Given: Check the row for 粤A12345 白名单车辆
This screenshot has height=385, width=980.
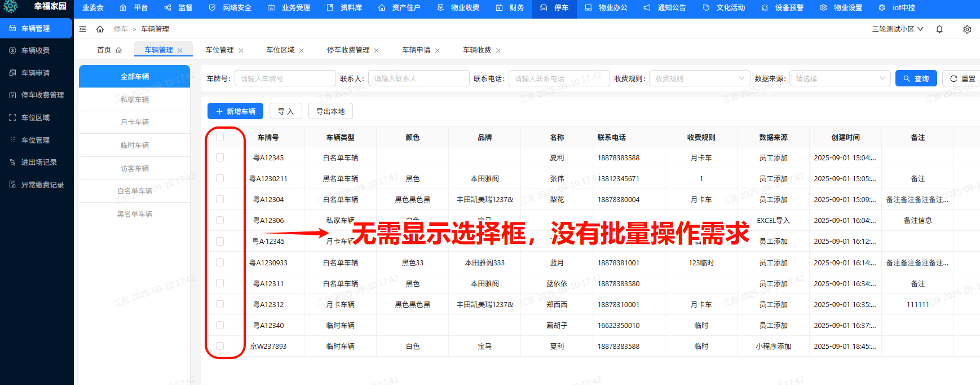Looking at the screenshot, I should point(220,158).
